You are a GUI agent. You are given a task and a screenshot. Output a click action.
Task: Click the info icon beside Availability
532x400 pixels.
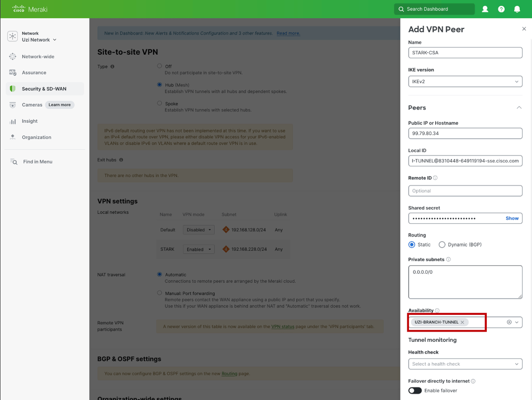(437, 311)
